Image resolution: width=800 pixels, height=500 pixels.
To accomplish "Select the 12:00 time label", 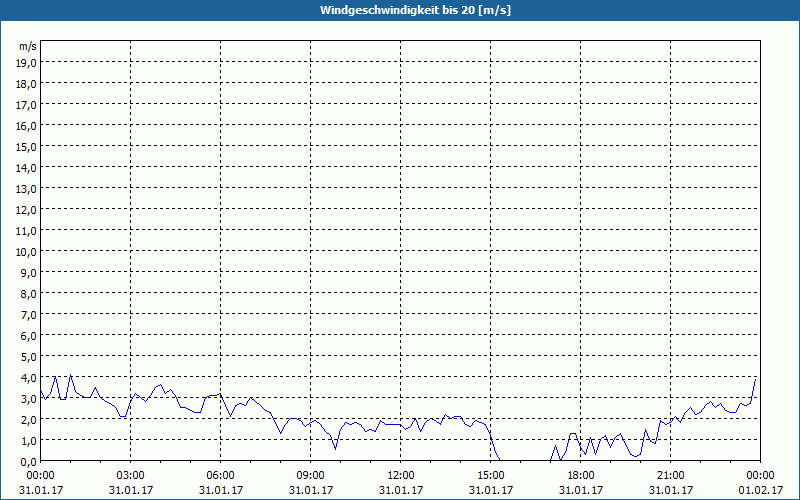I will point(401,476).
